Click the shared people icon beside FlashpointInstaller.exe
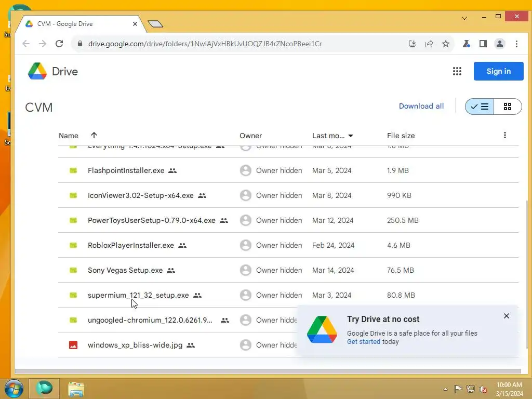This screenshot has width=532, height=399. (x=172, y=170)
